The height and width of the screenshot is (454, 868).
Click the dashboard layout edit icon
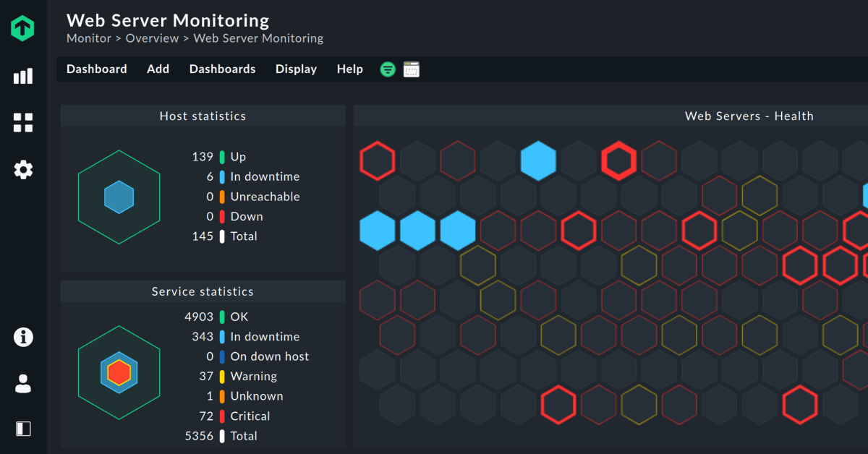[412, 69]
